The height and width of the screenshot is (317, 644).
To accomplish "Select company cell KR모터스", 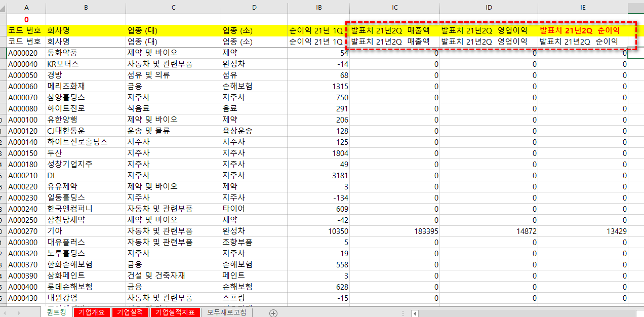I will (86, 64).
